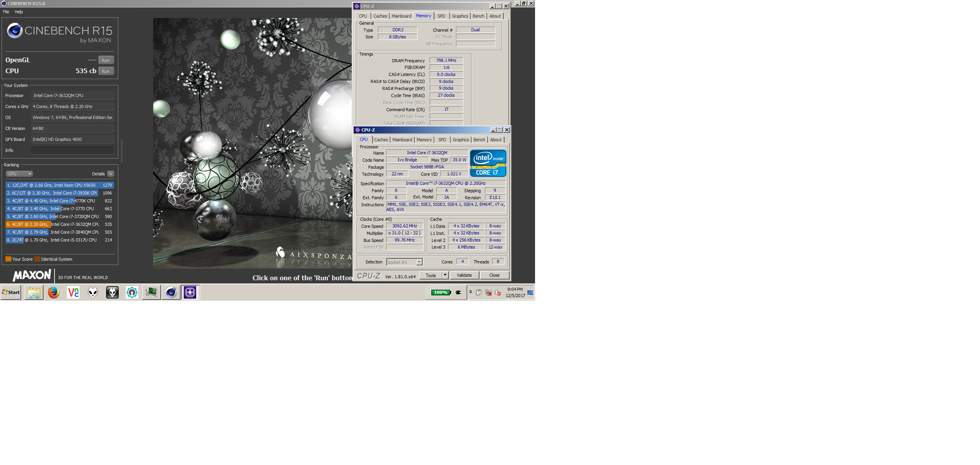
Task: Click power plug icon in taskbar
Action: [x=458, y=292]
